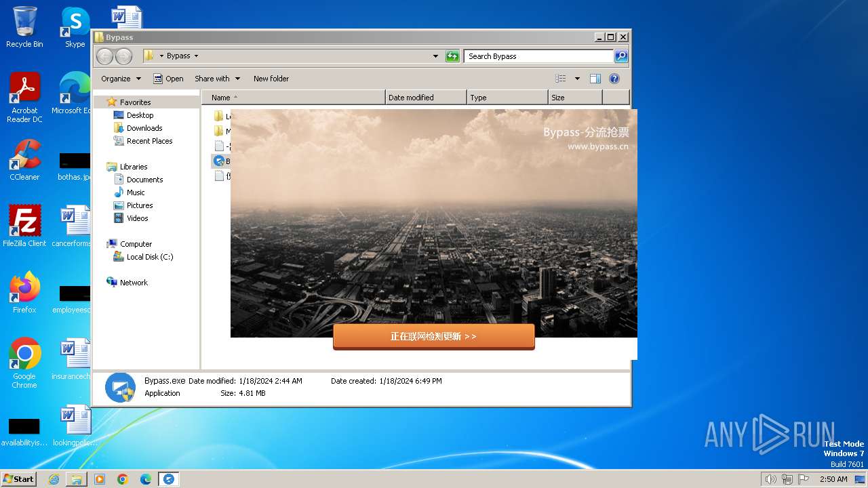
Task: Open Skype desktop shortcut
Action: pos(75,27)
